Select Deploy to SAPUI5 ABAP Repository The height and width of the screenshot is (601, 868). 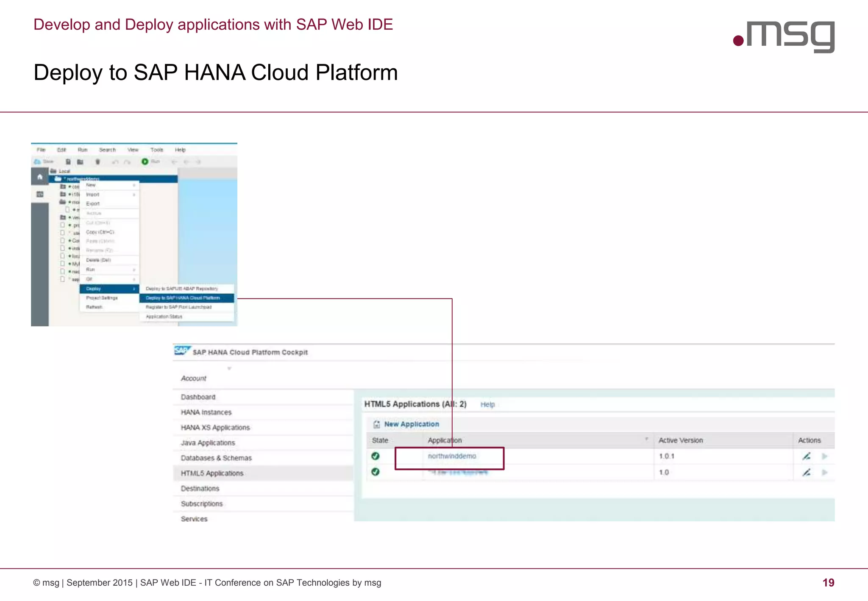(x=187, y=289)
